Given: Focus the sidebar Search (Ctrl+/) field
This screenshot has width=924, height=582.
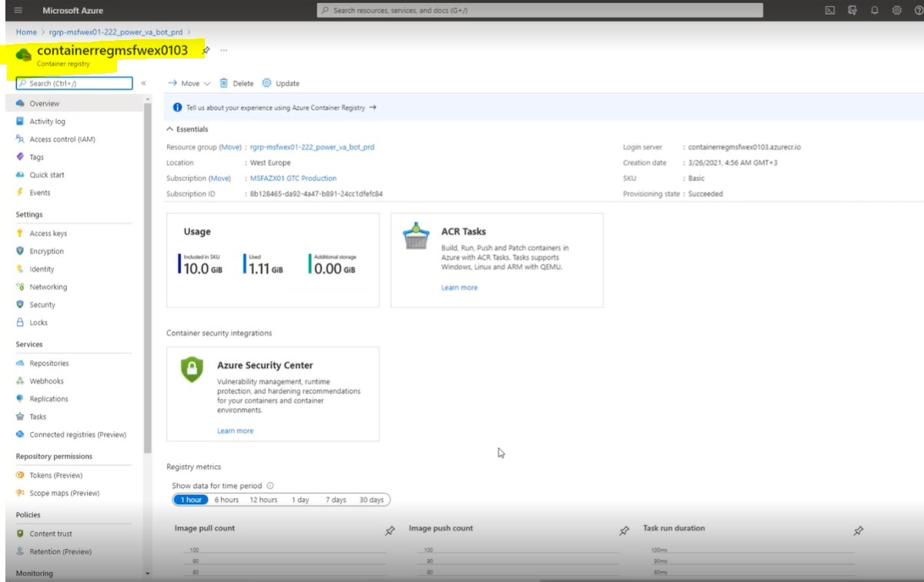Looking at the screenshot, I should click(75, 83).
